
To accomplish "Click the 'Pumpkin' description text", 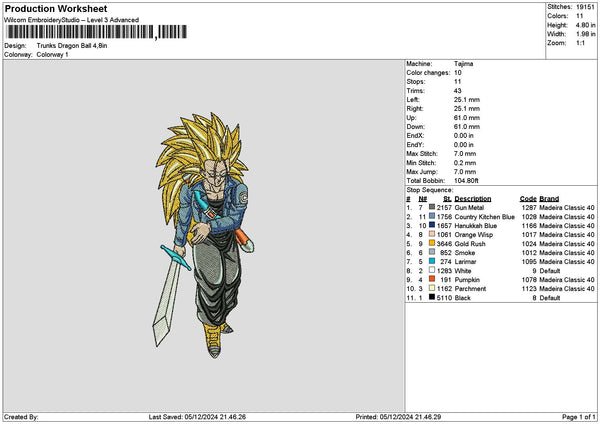I will (x=467, y=280).
